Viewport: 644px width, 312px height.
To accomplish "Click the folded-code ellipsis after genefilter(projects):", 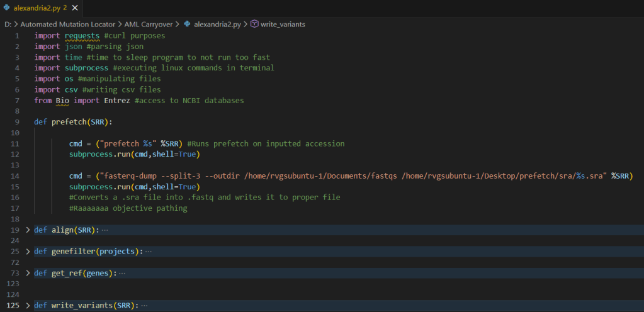I will point(149,252).
